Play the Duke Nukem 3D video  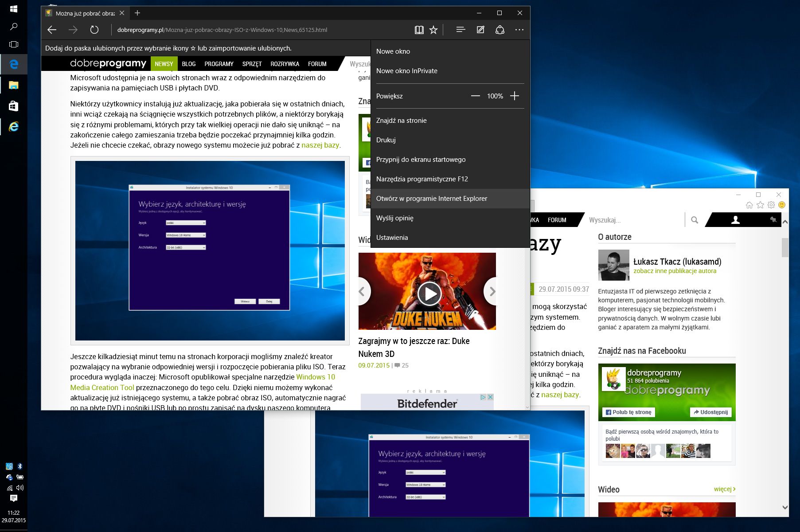click(x=429, y=293)
